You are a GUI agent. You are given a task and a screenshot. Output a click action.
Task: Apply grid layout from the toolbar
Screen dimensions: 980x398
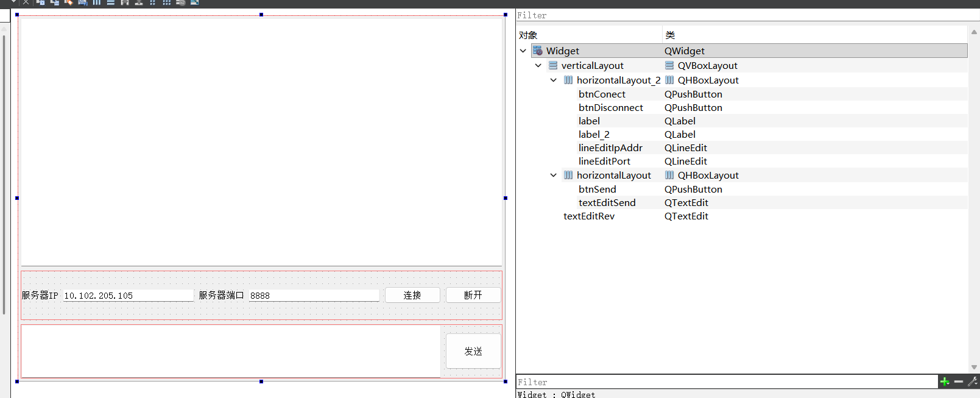click(167, 2)
